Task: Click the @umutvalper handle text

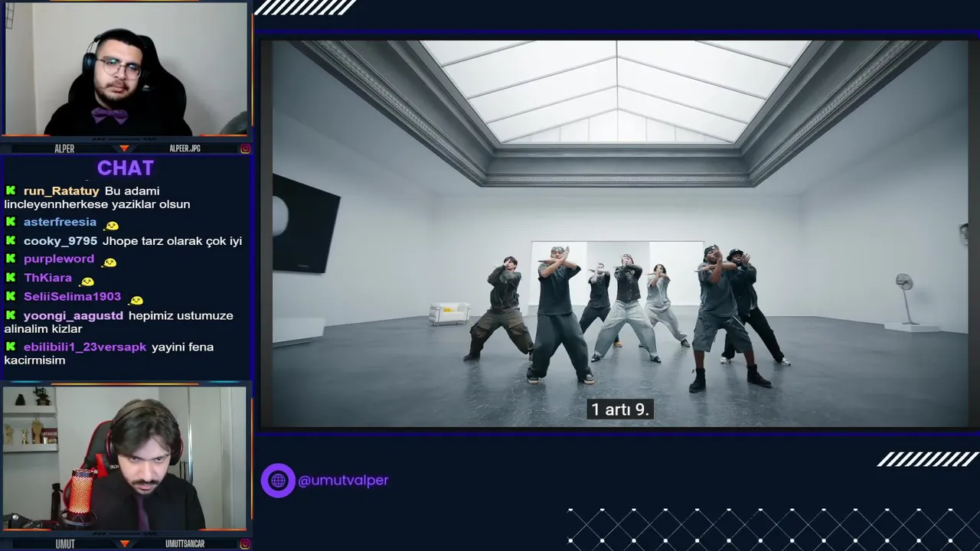Action: pyautogui.click(x=343, y=481)
